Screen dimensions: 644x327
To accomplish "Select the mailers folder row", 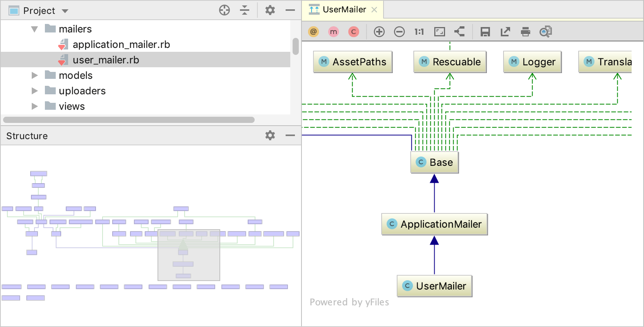I will 146,29.
